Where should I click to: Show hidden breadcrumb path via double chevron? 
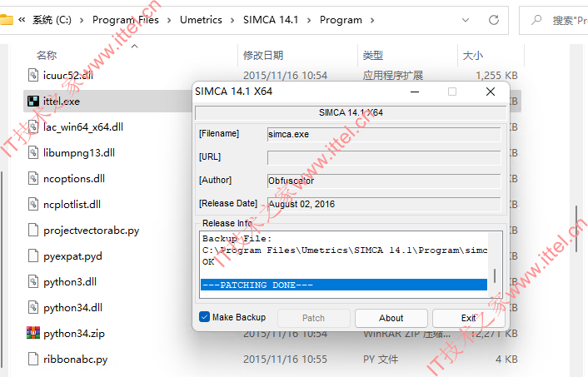pos(22,20)
